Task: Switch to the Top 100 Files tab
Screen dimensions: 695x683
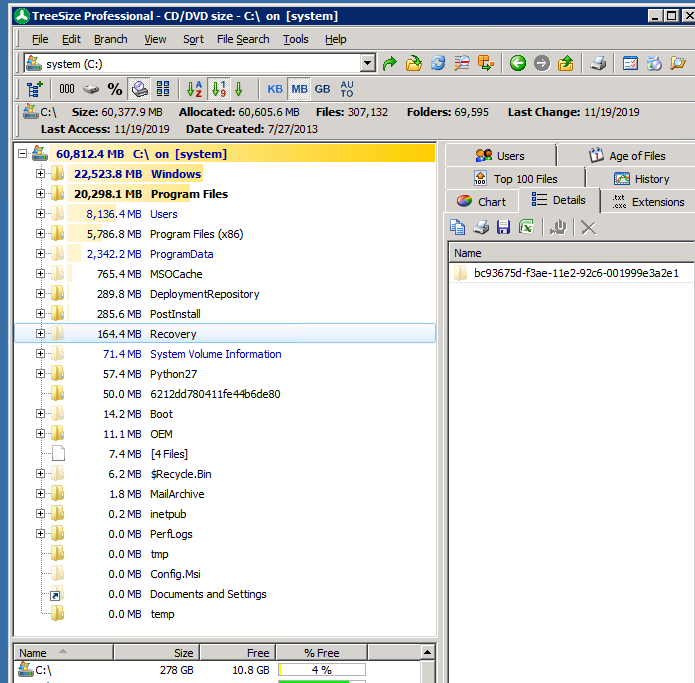Action: 515,179
